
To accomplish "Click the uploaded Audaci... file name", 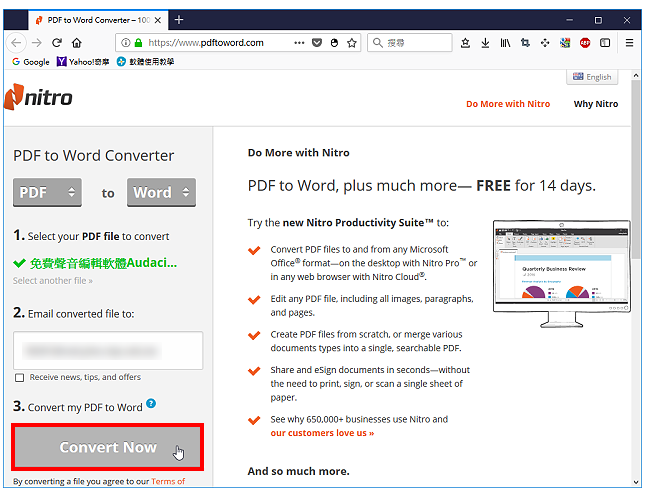I will click(103, 263).
